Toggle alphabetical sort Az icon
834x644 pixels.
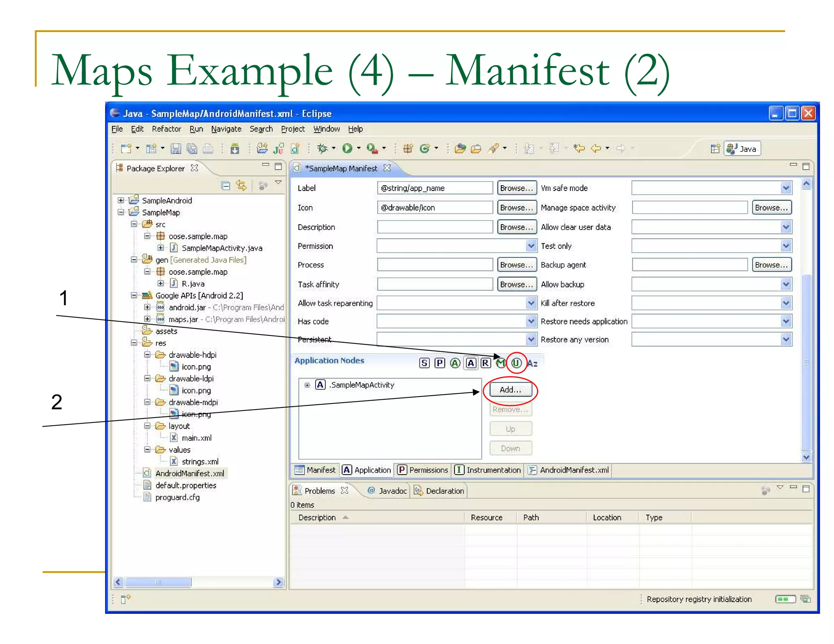click(x=532, y=364)
